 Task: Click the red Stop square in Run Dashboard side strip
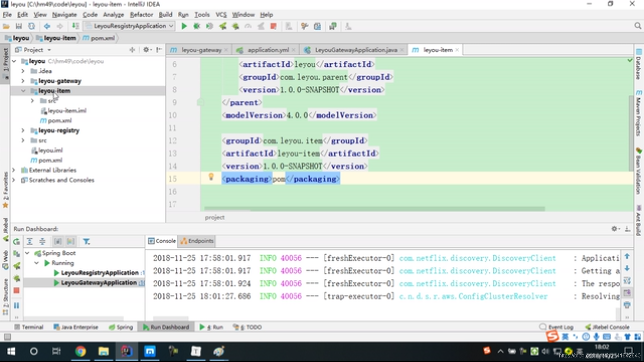pos(16,291)
